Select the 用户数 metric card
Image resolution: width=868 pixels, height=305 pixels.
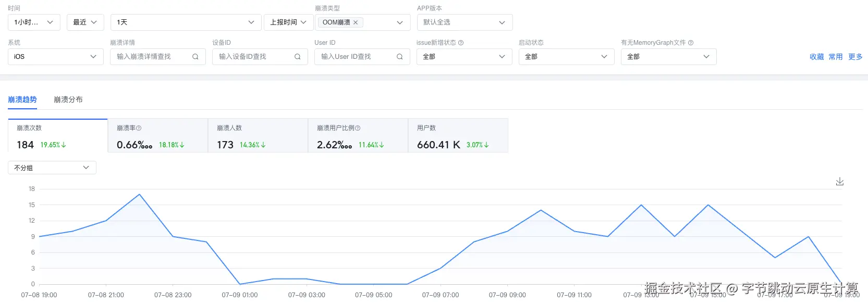click(458, 136)
